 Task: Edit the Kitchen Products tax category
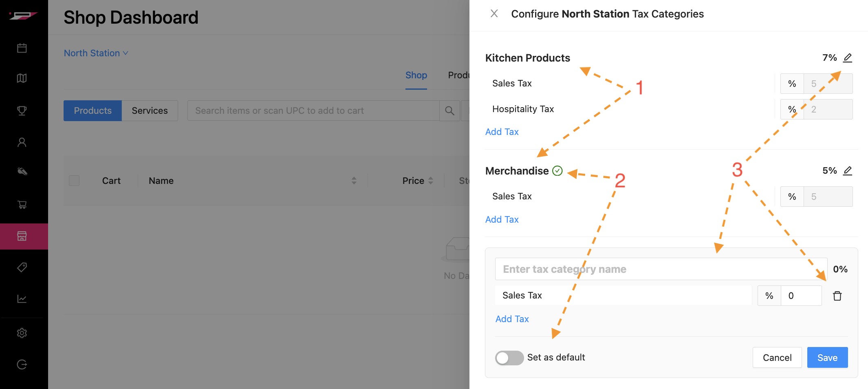coord(848,58)
